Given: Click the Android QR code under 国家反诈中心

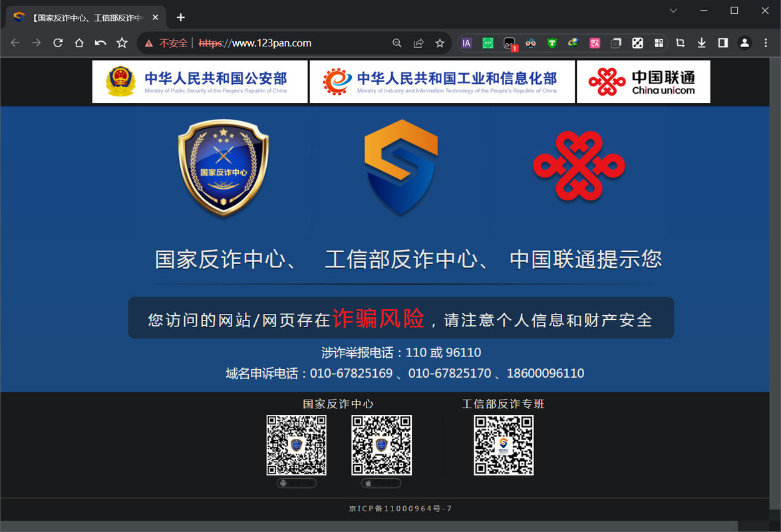Looking at the screenshot, I should point(296,445).
